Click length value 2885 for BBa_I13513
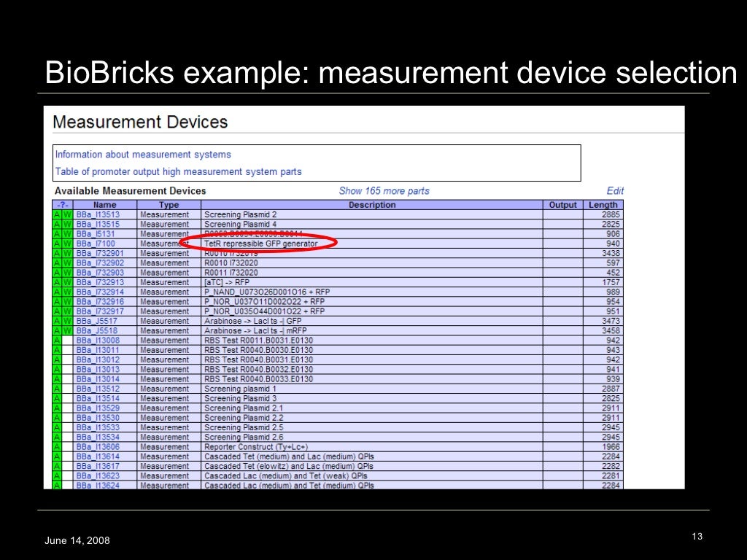 point(611,215)
